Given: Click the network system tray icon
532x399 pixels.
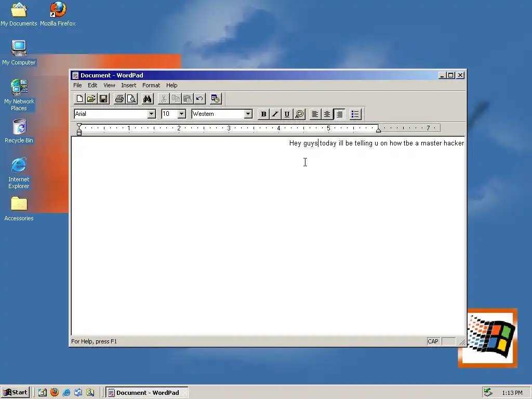Looking at the screenshot, I should (488, 392).
